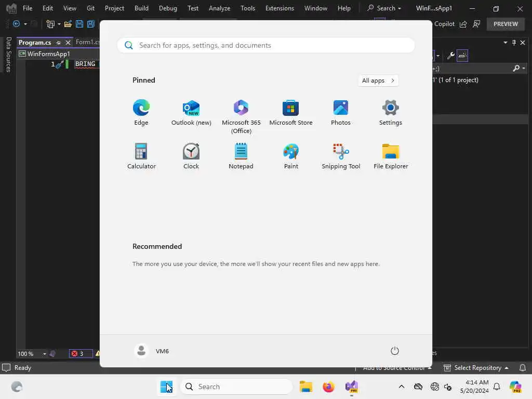Open Edge from pinned apps
The width and height of the screenshot is (532, 399).
click(x=141, y=113)
